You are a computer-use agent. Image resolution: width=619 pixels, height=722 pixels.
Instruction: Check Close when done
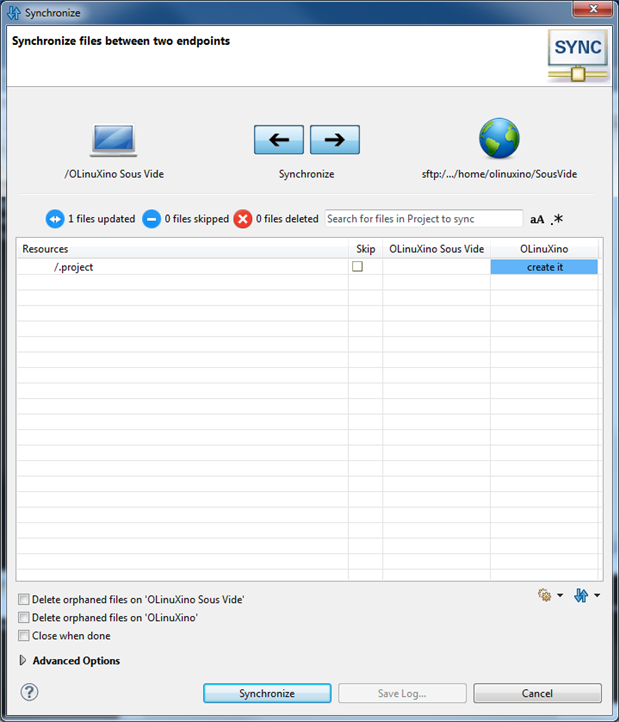(23, 635)
